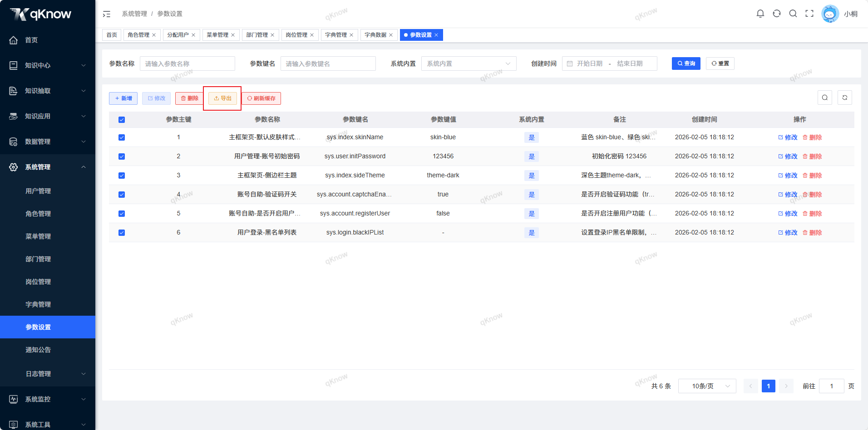
Task: Go to next page arrow
Action: coord(786,386)
